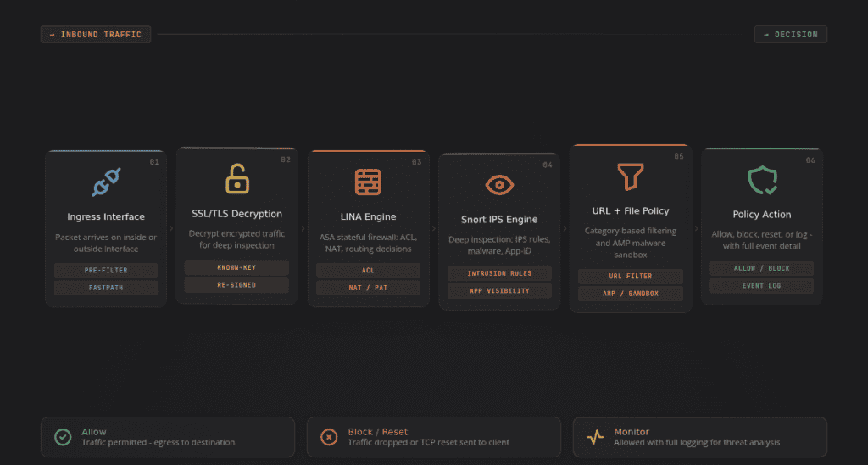The height and width of the screenshot is (465, 868).
Task: Click the Policy Action card title
Action: (762, 215)
